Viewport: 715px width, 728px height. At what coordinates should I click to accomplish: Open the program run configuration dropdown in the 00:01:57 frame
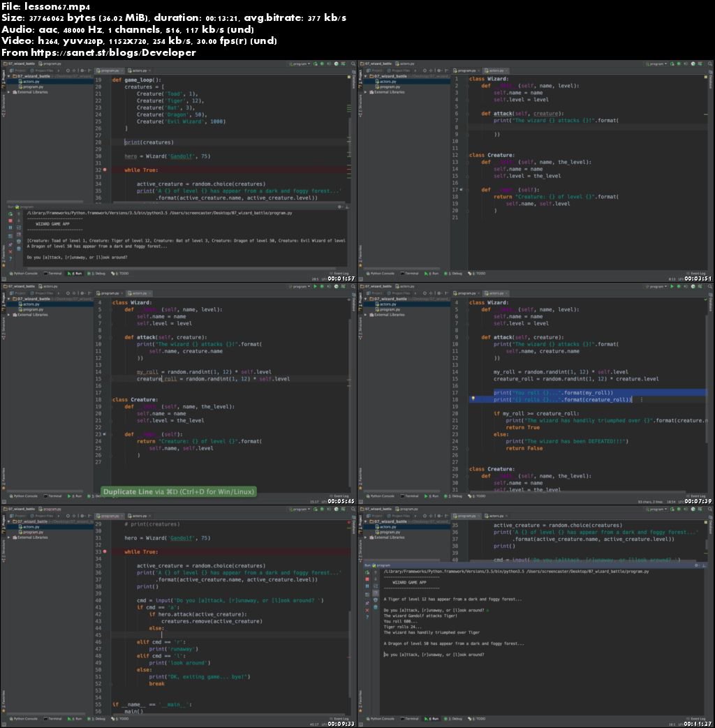300,64
